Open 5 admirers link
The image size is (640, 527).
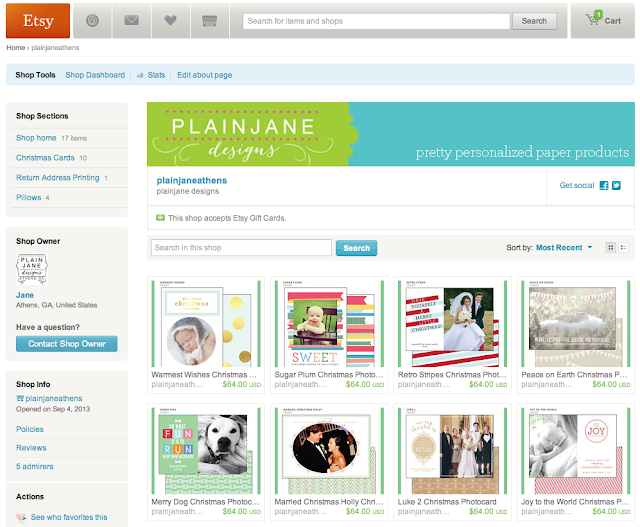coord(35,466)
